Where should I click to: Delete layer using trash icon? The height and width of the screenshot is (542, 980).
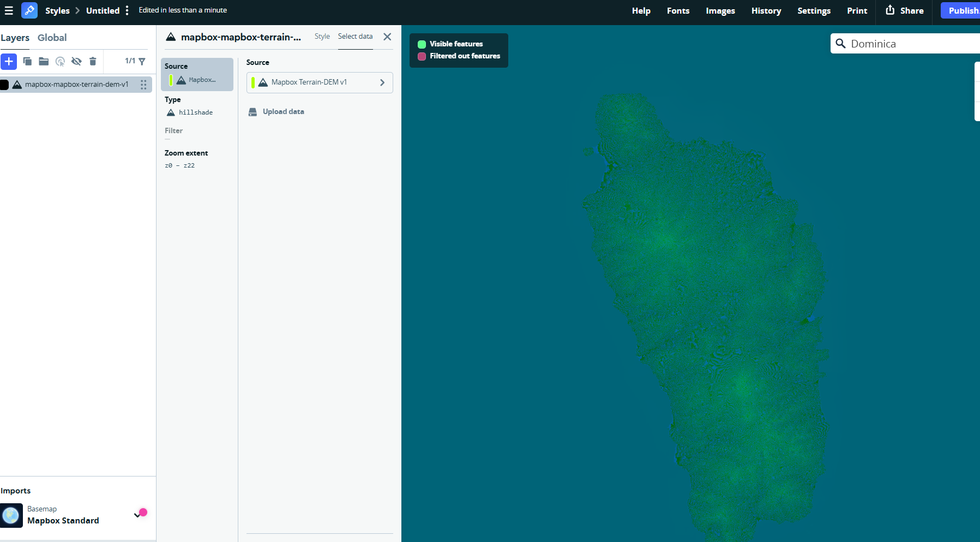coord(93,61)
